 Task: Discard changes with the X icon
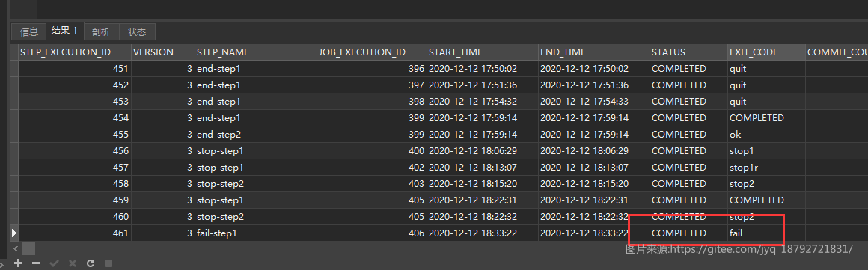(x=72, y=263)
